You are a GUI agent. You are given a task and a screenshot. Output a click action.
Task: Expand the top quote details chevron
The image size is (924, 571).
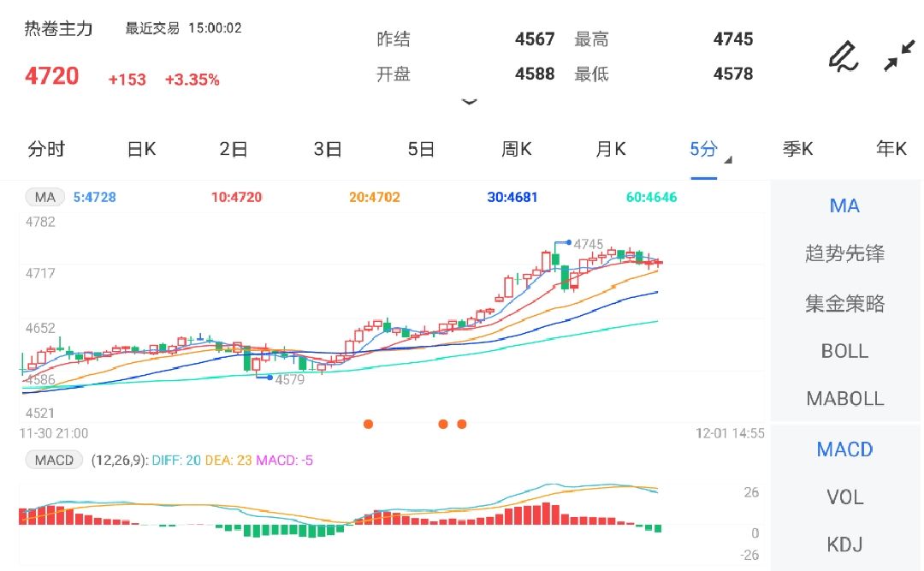tap(470, 101)
